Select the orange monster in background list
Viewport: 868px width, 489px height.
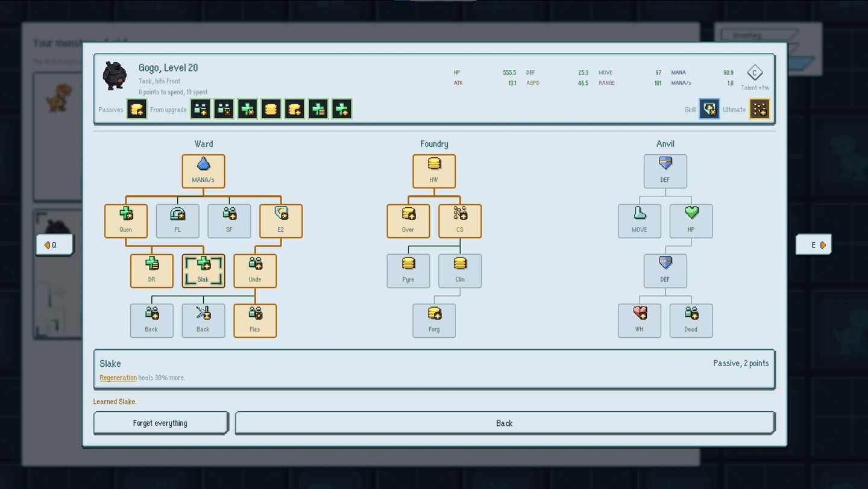coord(58,98)
